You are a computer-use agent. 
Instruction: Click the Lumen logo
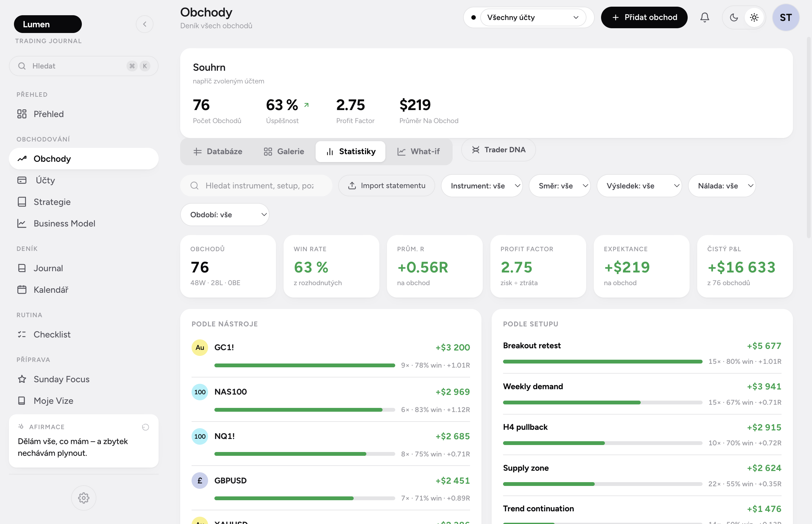pos(48,24)
